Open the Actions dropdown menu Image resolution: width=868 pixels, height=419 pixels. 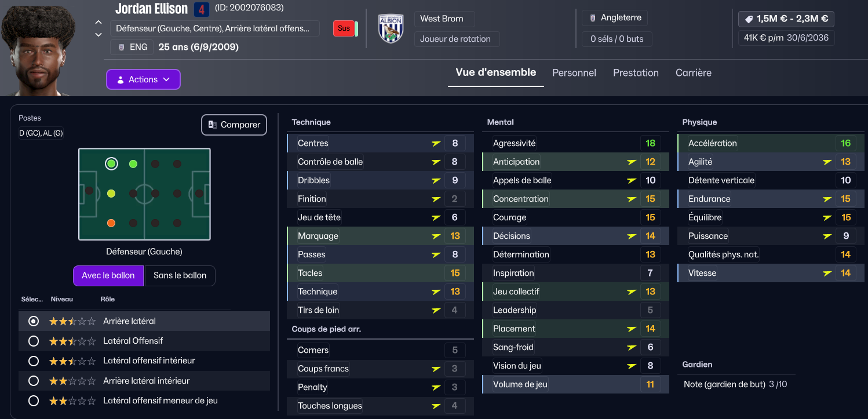[143, 79]
